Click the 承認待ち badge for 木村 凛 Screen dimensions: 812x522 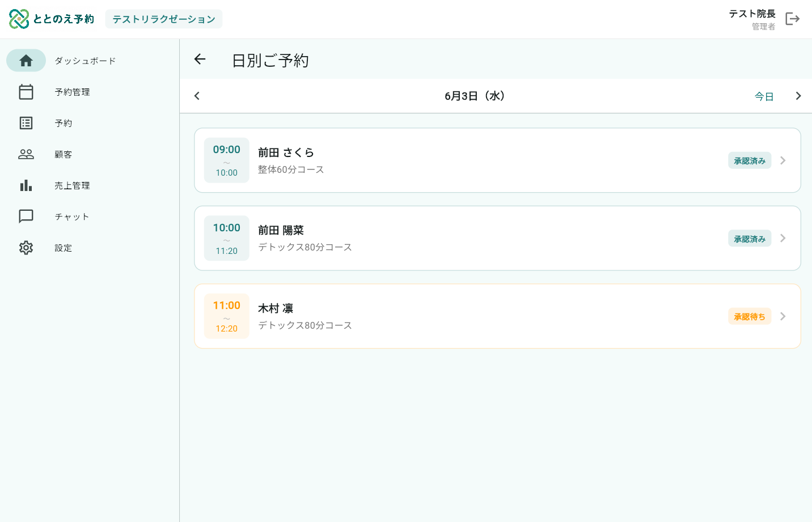[750, 317]
